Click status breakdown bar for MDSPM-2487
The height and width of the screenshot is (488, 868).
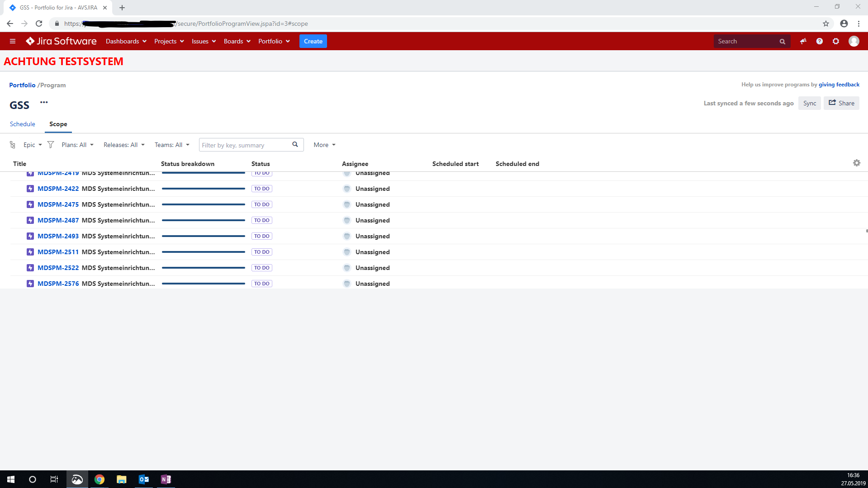[204, 220]
